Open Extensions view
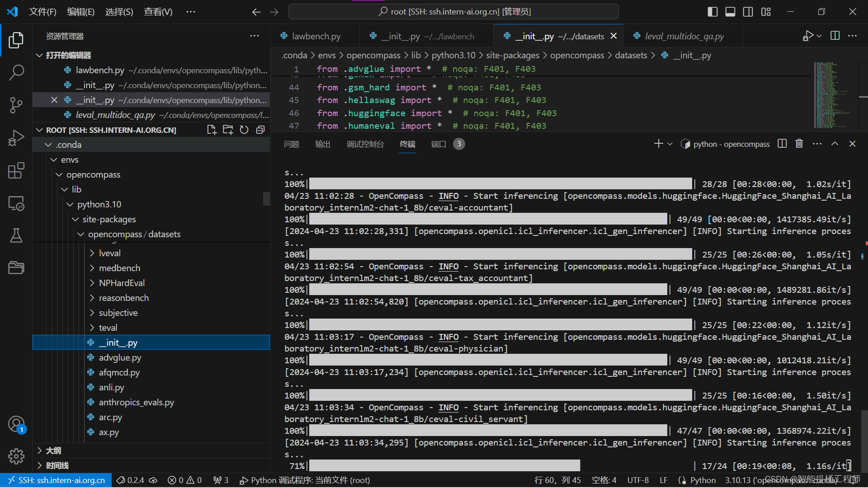The width and height of the screenshot is (868, 488). click(x=16, y=170)
